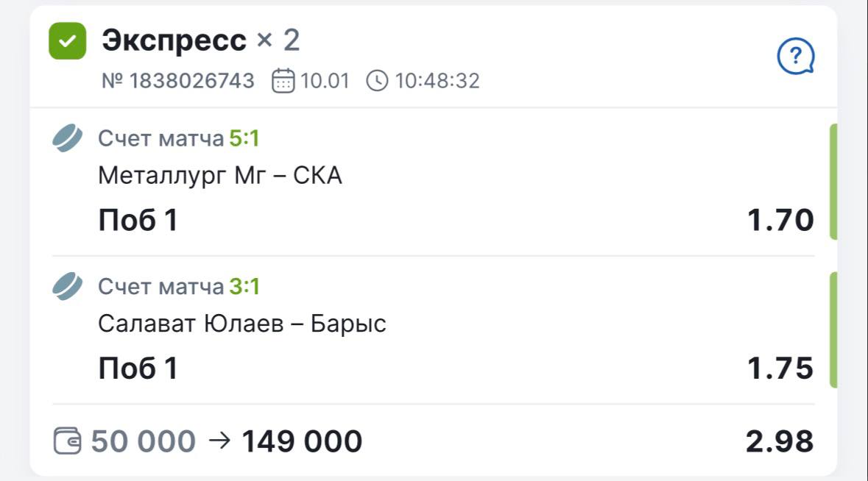868x481 pixels.
Task: Click the 3:1 match score
Action: pyautogui.click(x=244, y=286)
